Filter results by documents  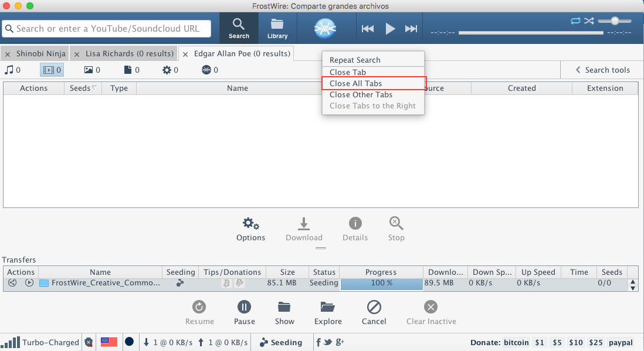click(128, 70)
